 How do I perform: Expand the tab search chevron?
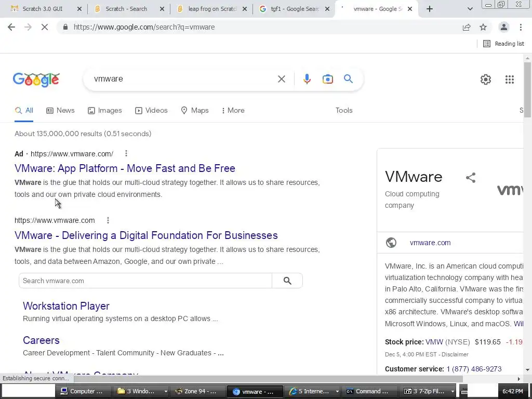pos(470,9)
